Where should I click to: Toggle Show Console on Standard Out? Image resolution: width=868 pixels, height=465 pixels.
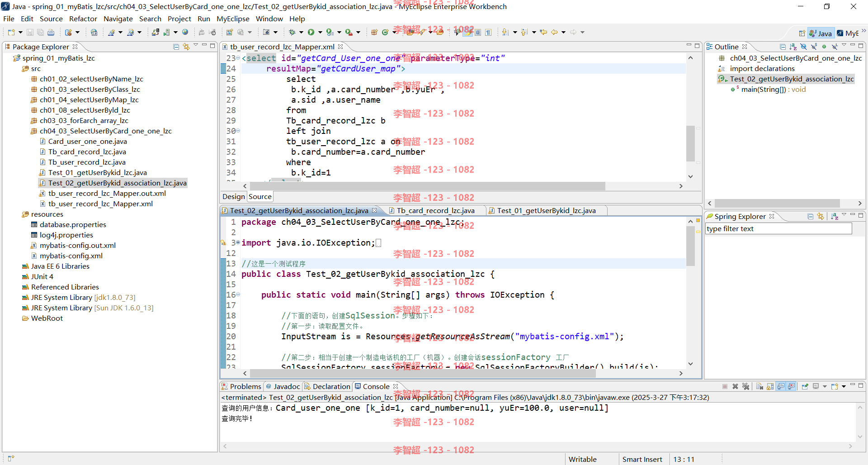781,386
